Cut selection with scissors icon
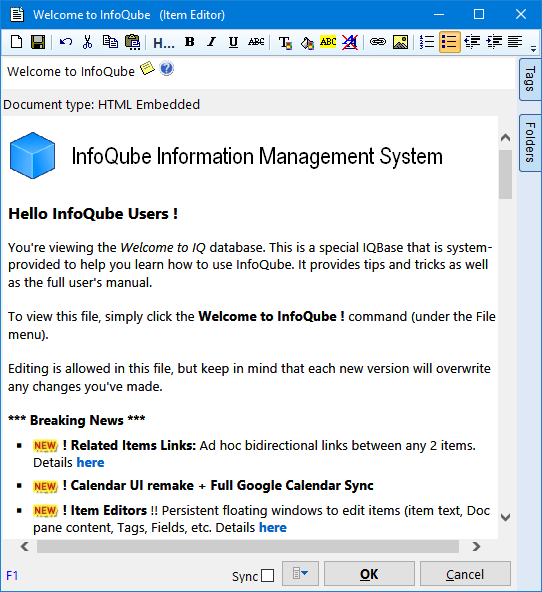The width and height of the screenshot is (542, 592). tap(87, 42)
